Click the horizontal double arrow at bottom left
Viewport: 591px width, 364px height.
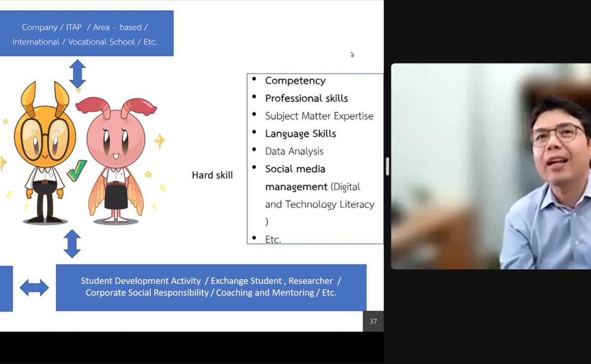coord(34,288)
